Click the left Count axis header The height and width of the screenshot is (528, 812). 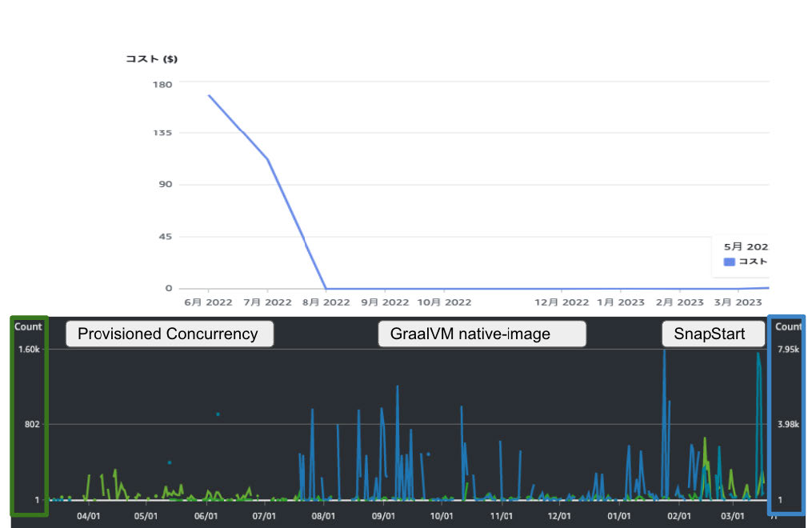pos(28,326)
